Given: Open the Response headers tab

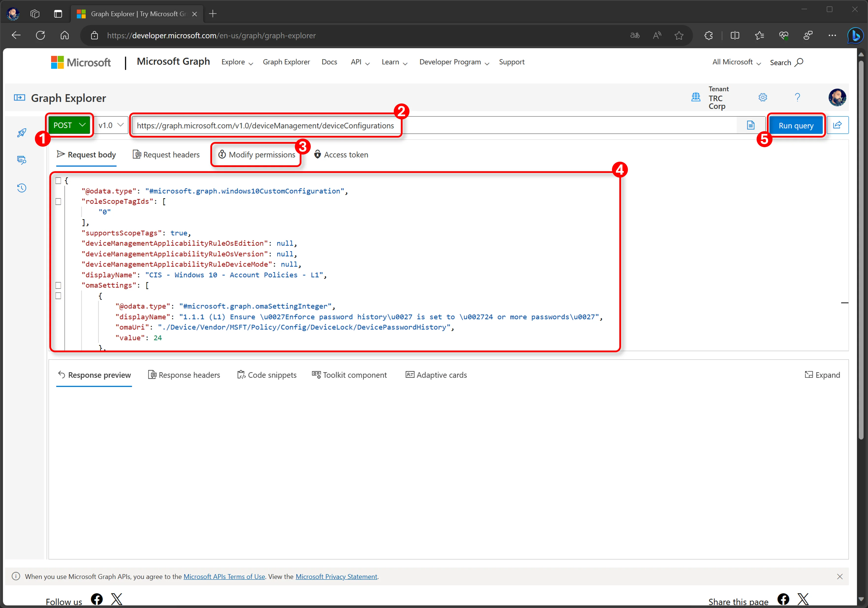Looking at the screenshot, I should 184,375.
